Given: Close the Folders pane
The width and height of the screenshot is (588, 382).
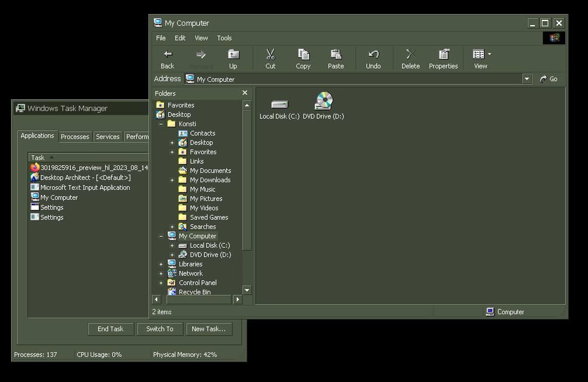Looking at the screenshot, I should [245, 93].
